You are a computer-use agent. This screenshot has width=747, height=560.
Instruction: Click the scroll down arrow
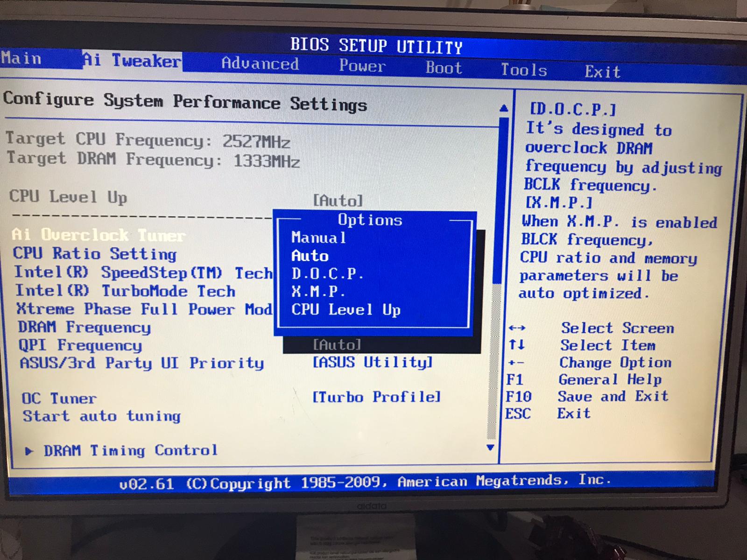tap(490, 448)
